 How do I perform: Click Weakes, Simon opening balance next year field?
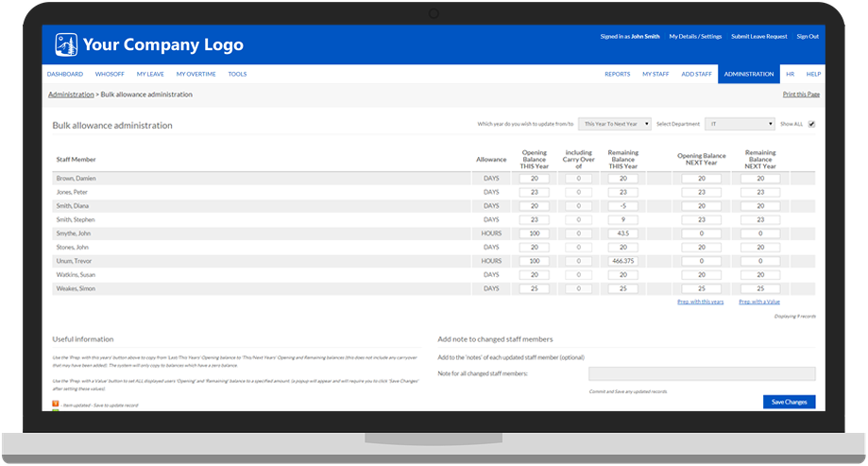(x=702, y=288)
